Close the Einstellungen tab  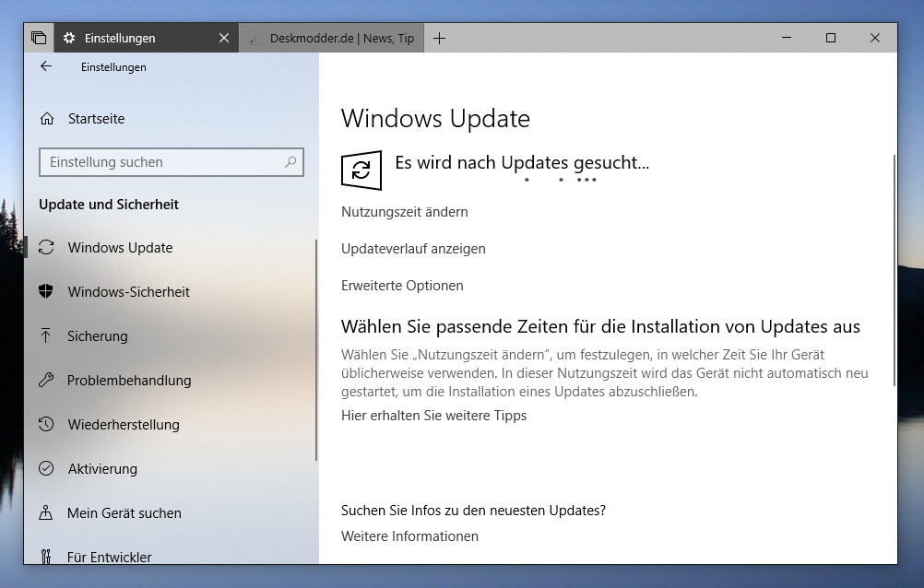[x=224, y=38]
